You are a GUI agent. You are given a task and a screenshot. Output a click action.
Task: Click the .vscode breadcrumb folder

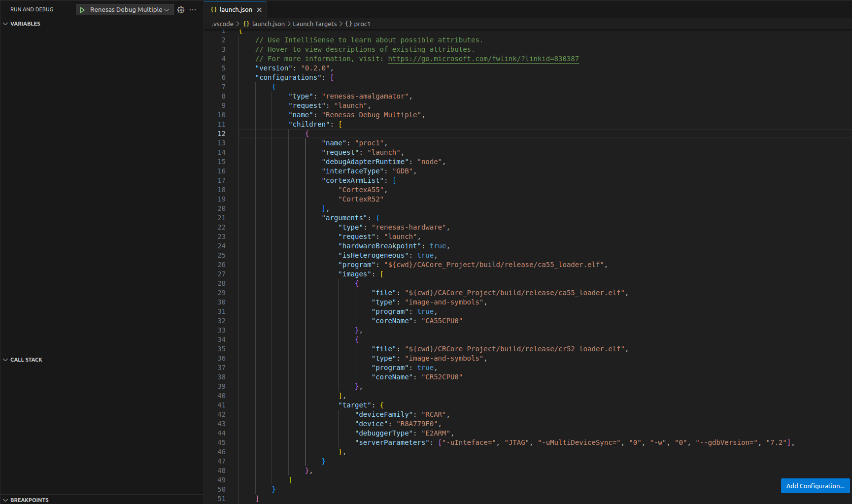point(223,24)
